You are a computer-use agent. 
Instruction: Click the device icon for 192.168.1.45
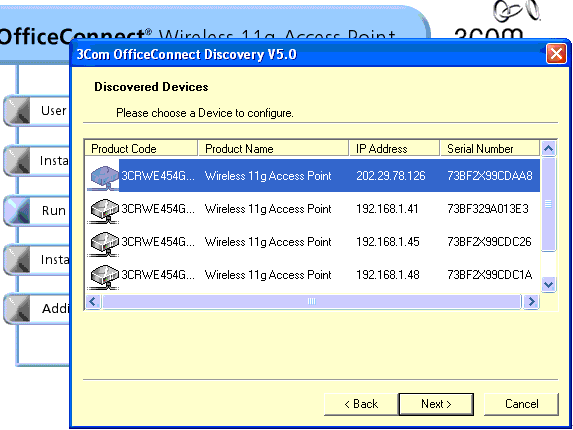(105, 244)
